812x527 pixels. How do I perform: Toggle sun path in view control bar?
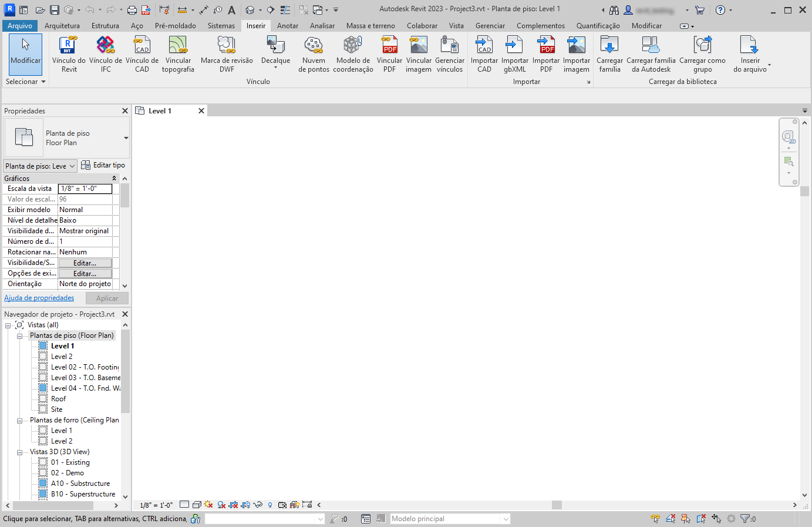(208, 505)
